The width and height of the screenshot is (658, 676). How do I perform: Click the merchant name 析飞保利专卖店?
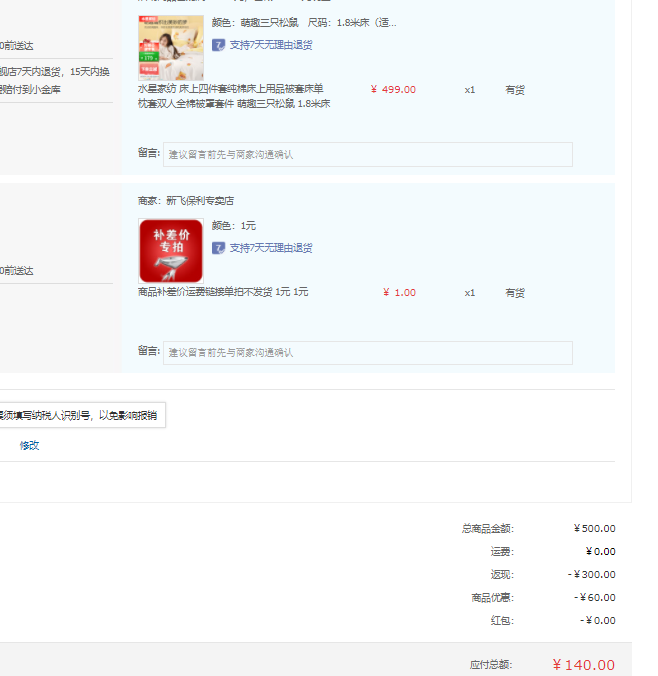(200, 201)
